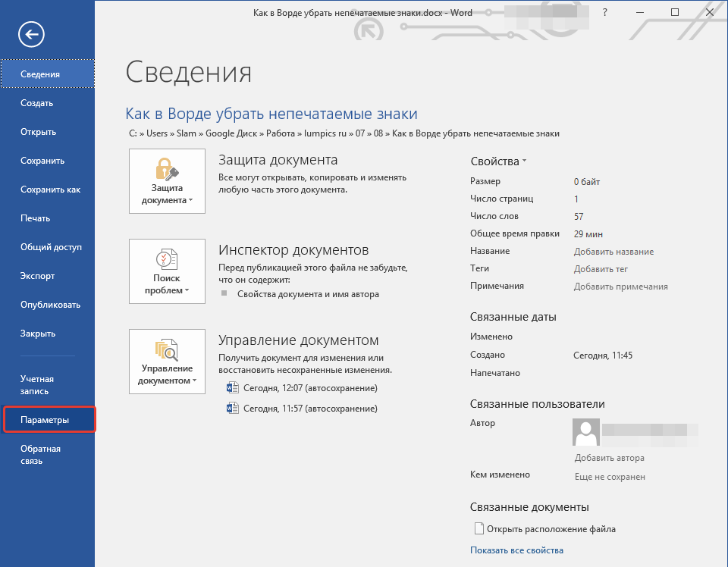Screen dimensions: 728x567
Task: Click the author avatar picture
Action: 585,432
